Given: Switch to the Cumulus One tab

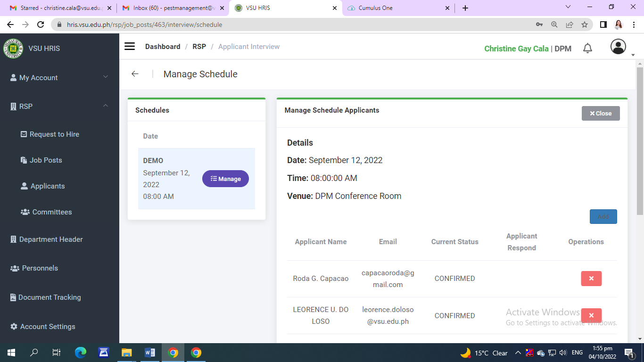Looking at the screenshot, I should 375,8.
